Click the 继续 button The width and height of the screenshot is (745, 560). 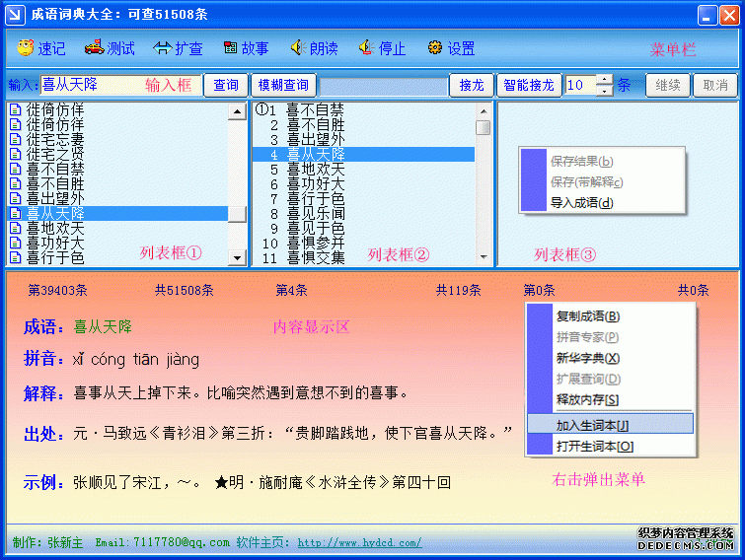point(668,86)
